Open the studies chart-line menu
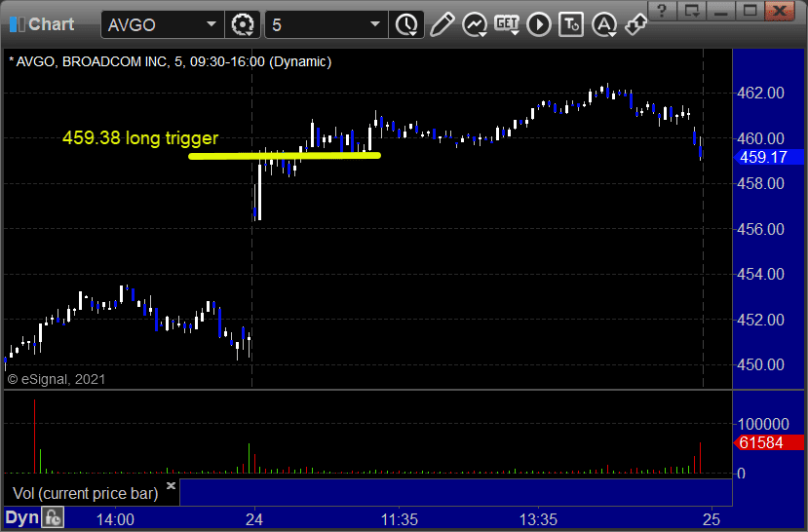This screenshot has width=808, height=532. (475, 24)
